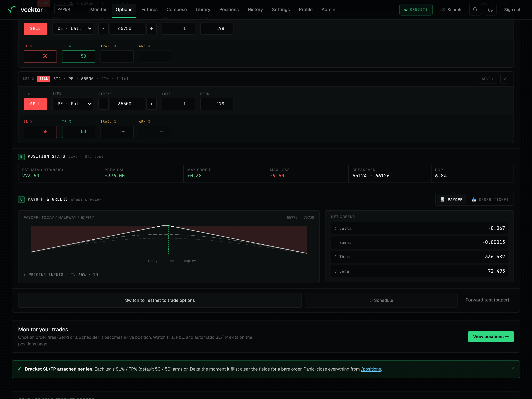Click the Delta value -0.067
532x399 pixels.
[x=496, y=228]
